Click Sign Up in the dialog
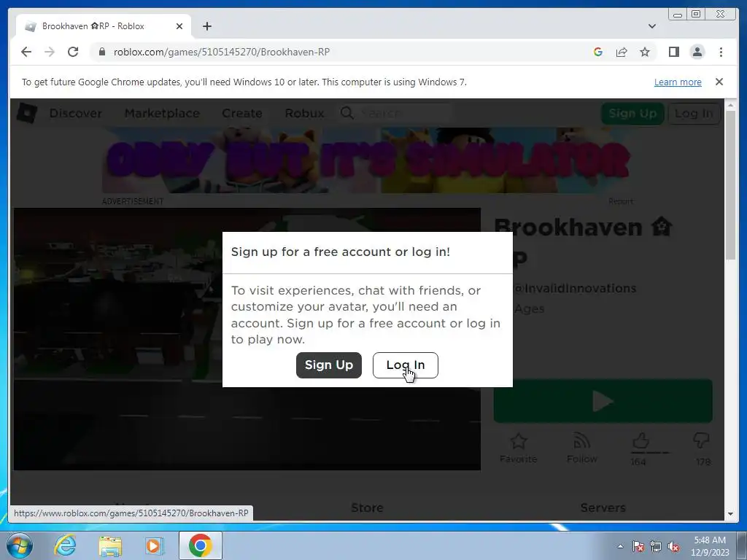The height and width of the screenshot is (560, 747). pyautogui.click(x=329, y=365)
